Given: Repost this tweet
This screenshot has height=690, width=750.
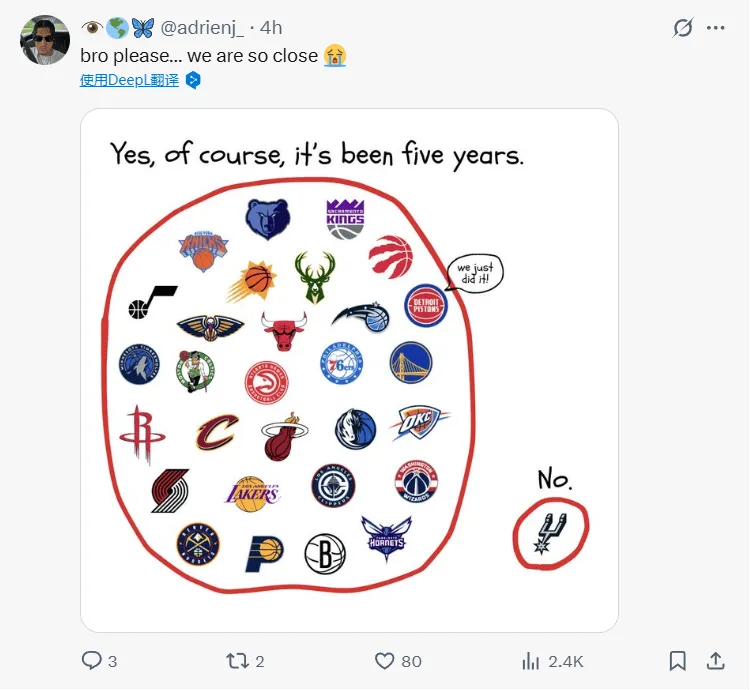Looking at the screenshot, I should pos(237,661).
